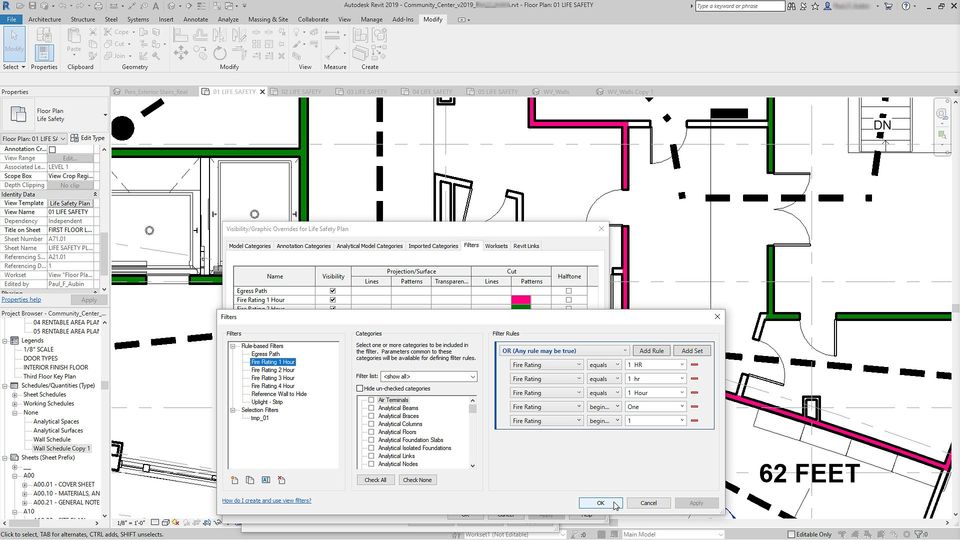Collapse the Legends node in Project Browser
960x540 pixels.
tap(5, 340)
